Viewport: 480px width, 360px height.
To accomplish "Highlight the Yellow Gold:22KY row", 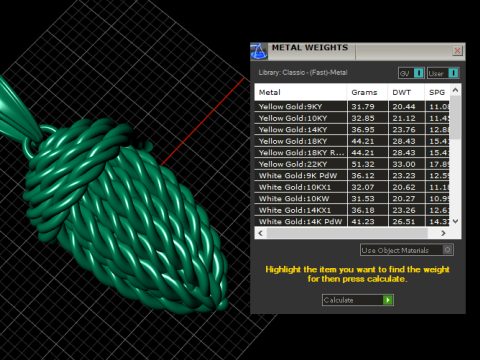I will (x=352, y=164).
